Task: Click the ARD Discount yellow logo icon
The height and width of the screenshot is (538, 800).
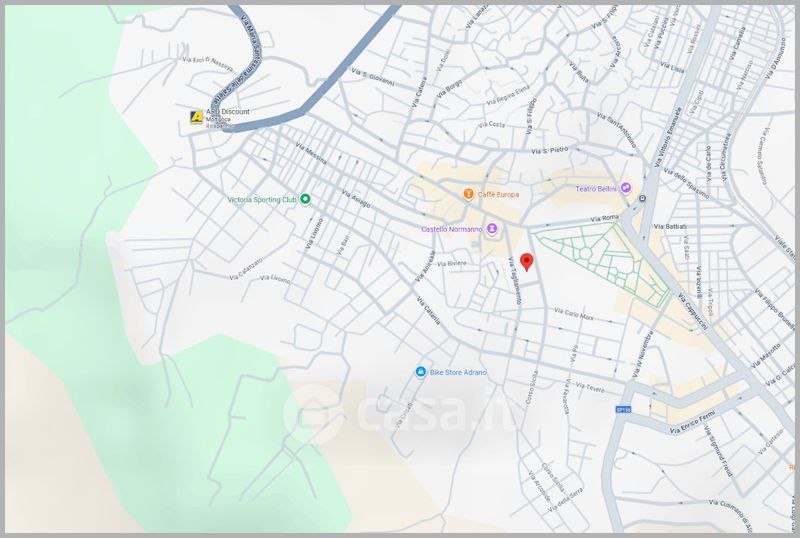Action: click(x=197, y=117)
